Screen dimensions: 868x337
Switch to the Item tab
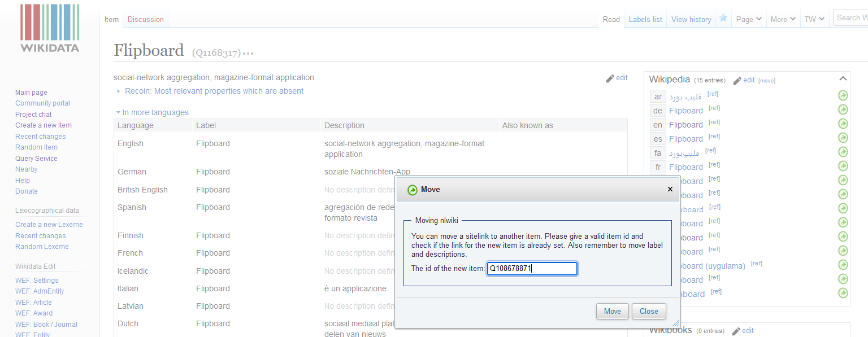111,19
